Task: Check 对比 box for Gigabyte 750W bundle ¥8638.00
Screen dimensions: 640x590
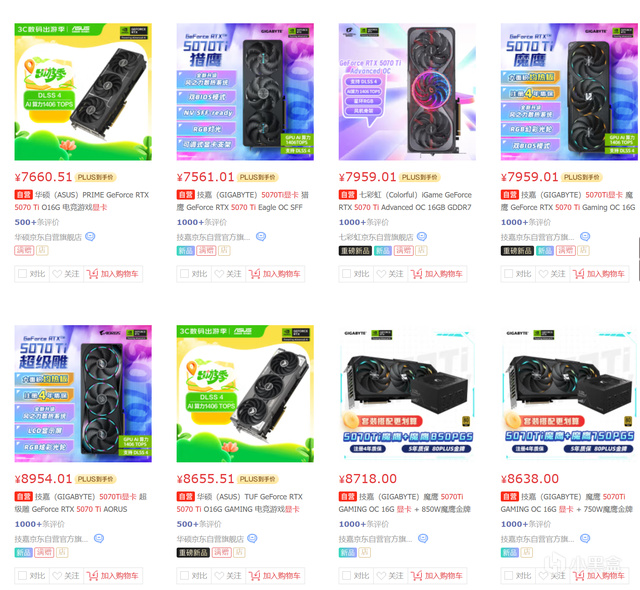Action: pos(509,576)
